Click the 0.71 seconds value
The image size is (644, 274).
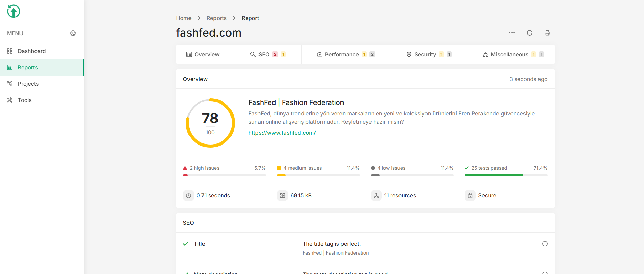(x=213, y=195)
